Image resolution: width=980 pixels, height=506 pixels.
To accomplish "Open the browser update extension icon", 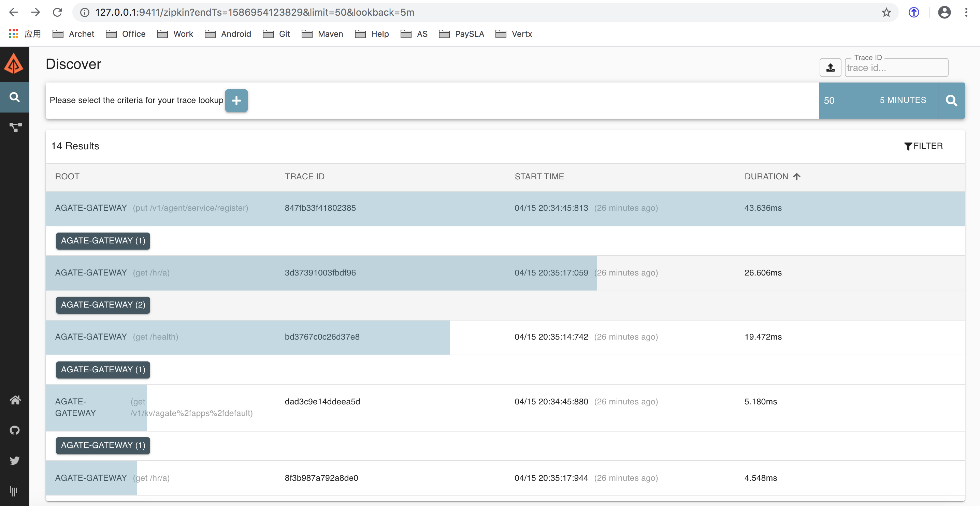I will [914, 12].
